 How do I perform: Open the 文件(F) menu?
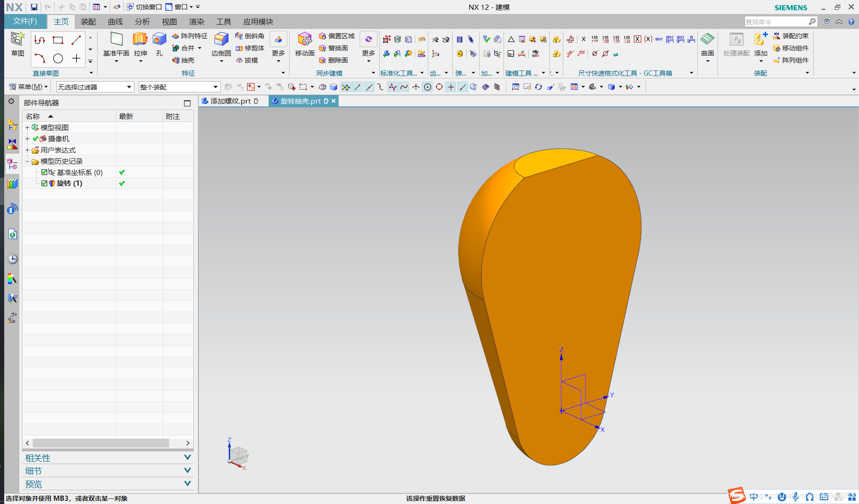[25, 21]
